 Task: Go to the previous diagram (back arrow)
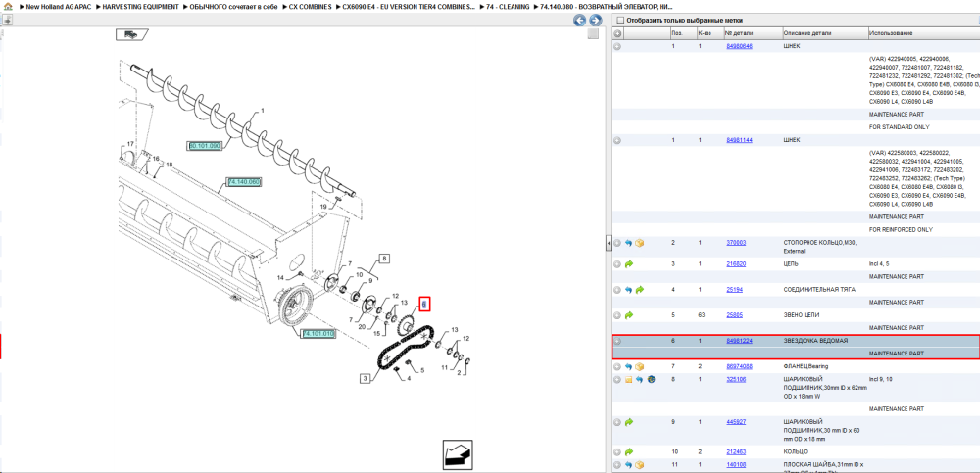[580, 21]
